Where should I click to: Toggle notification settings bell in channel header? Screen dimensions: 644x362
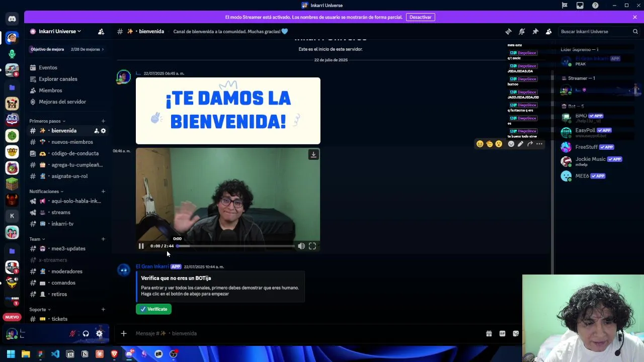[x=522, y=31]
